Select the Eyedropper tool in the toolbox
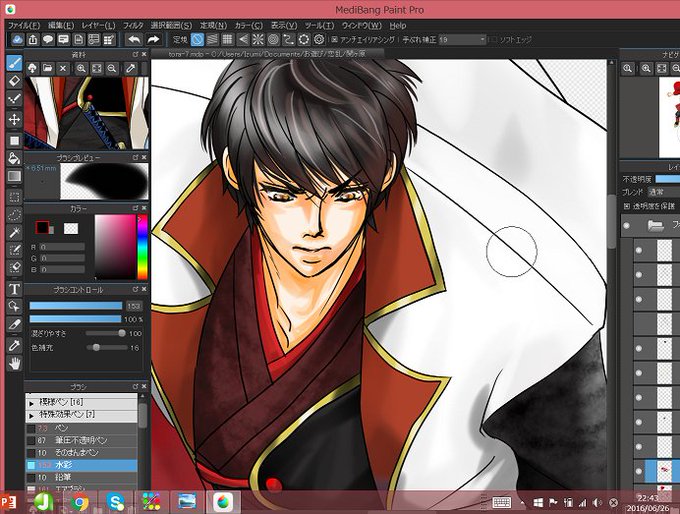Screen dimensions: 680x514 (x=14, y=346)
